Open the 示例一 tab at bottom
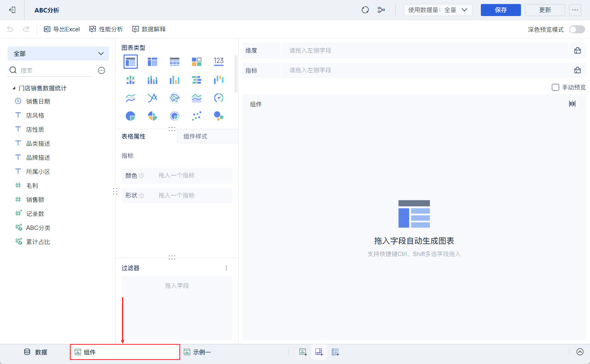Viewport: 590px width, 364px height. (x=197, y=352)
